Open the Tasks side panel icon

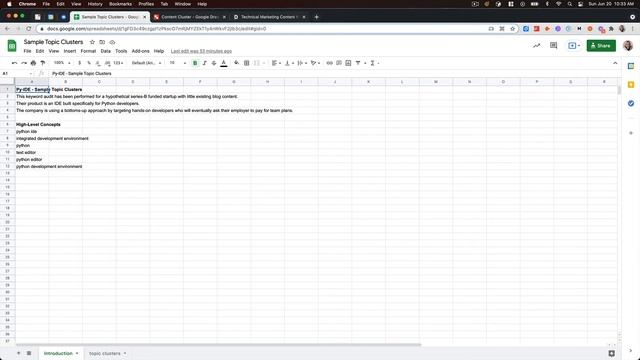631,104
